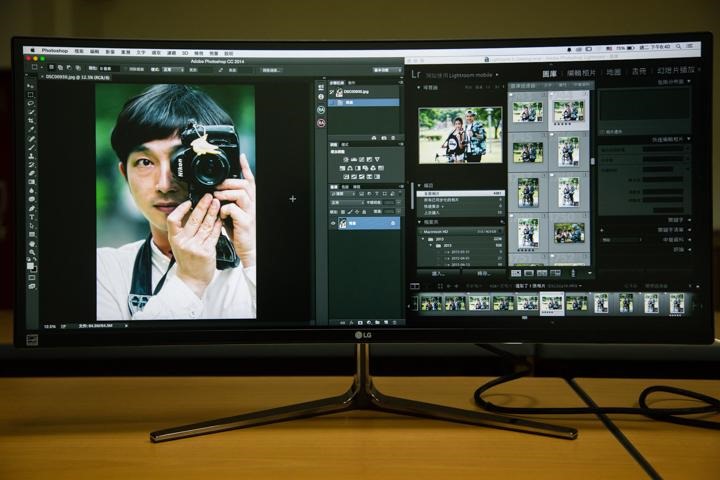Switch Lightroom to Compare view icon
The width and height of the screenshot is (720, 480).
tap(542, 273)
